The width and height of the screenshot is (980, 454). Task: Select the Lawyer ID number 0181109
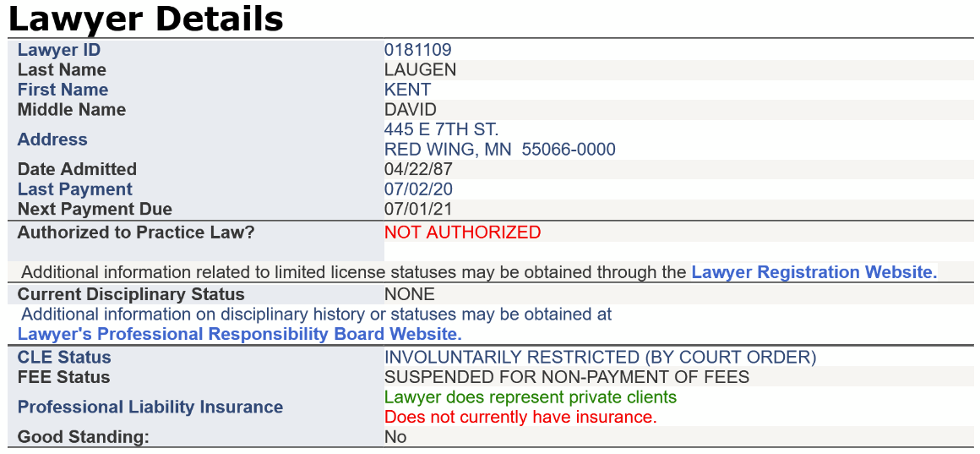[x=417, y=50]
